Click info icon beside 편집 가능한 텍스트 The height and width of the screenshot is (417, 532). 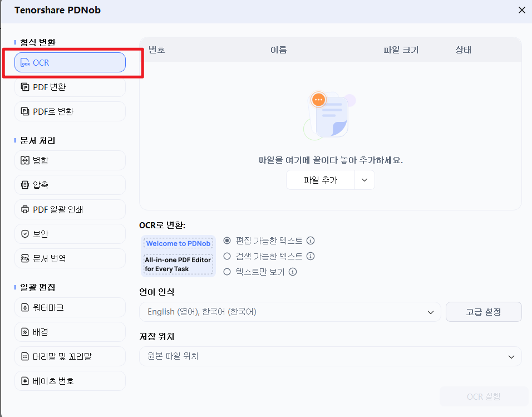(x=311, y=241)
